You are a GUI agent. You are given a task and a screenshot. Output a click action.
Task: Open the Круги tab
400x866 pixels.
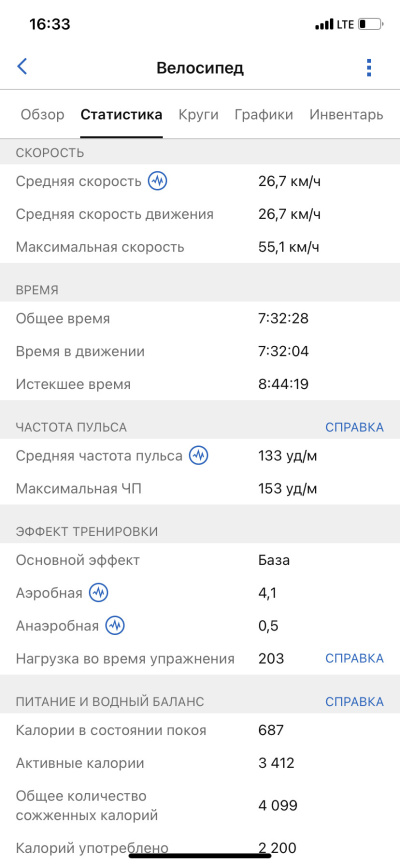198,115
